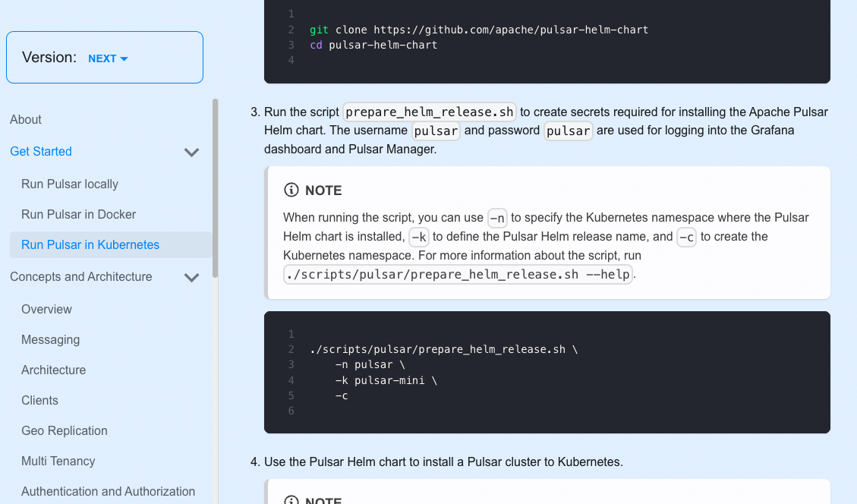The width and height of the screenshot is (857, 504).
Task: Select Get Started in sidebar
Action: (41, 151)
